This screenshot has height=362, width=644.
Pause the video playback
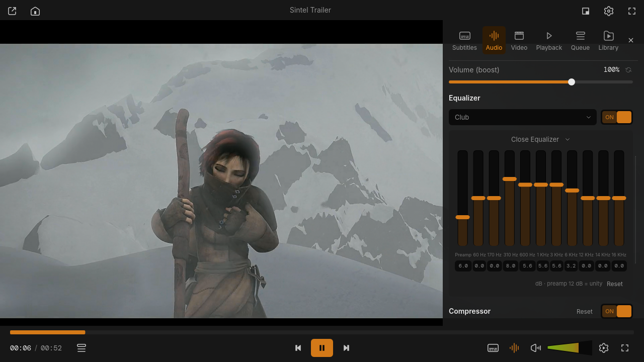(322, 348)
